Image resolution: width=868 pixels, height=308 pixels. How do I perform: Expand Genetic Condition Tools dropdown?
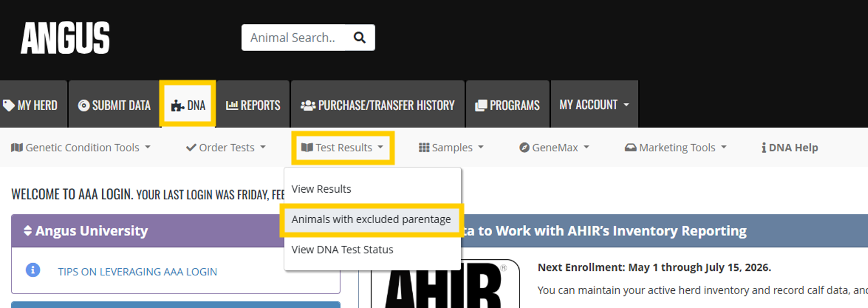[x=81, y=148]
